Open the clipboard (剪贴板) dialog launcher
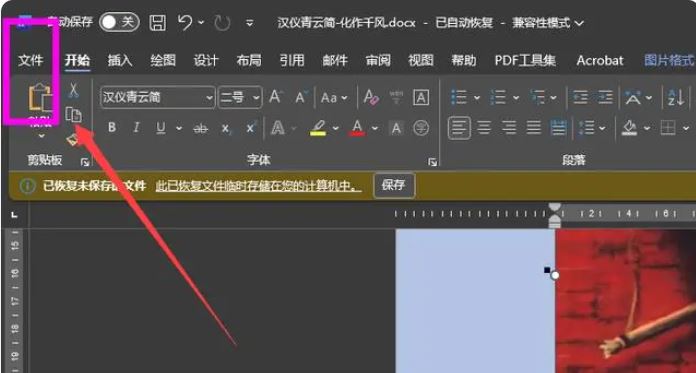The image size is (696, 373). 85,163
